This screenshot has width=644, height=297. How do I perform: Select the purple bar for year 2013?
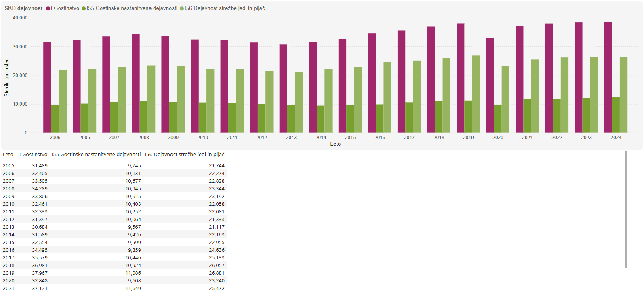tap(283, 88)
